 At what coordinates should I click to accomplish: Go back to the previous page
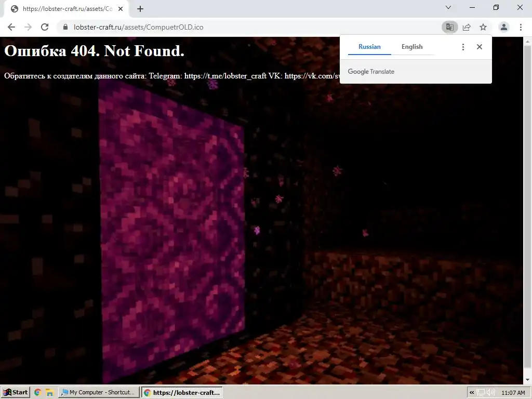pyautogui.click(x=11, y=27)
